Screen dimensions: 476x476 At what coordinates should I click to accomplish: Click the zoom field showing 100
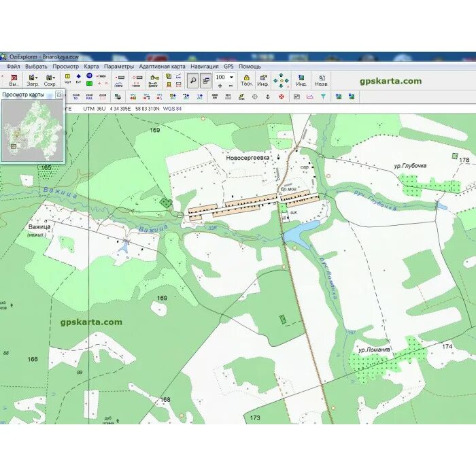(x=221, y=77)
